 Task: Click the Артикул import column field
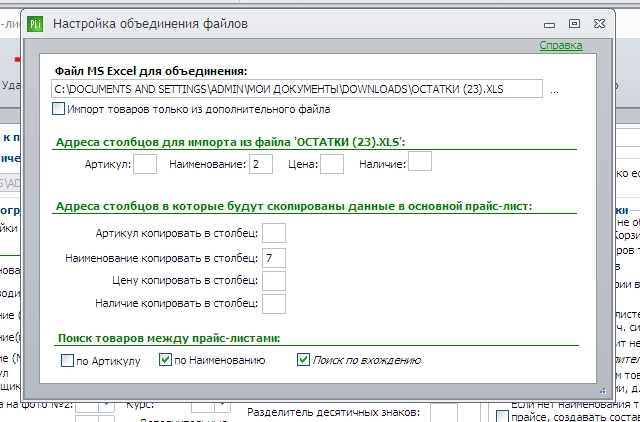pos(145,164)
